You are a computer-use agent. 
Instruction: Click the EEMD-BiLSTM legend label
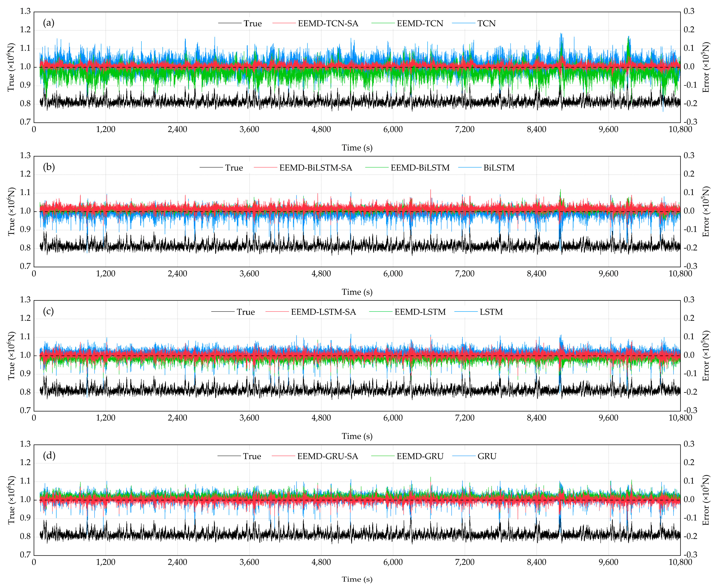point(420,168)
